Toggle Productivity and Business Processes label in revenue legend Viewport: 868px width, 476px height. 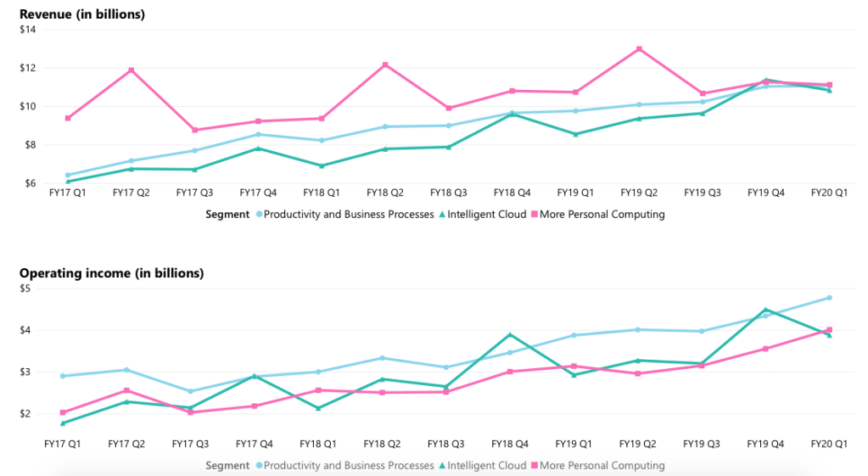click(349, 215)
